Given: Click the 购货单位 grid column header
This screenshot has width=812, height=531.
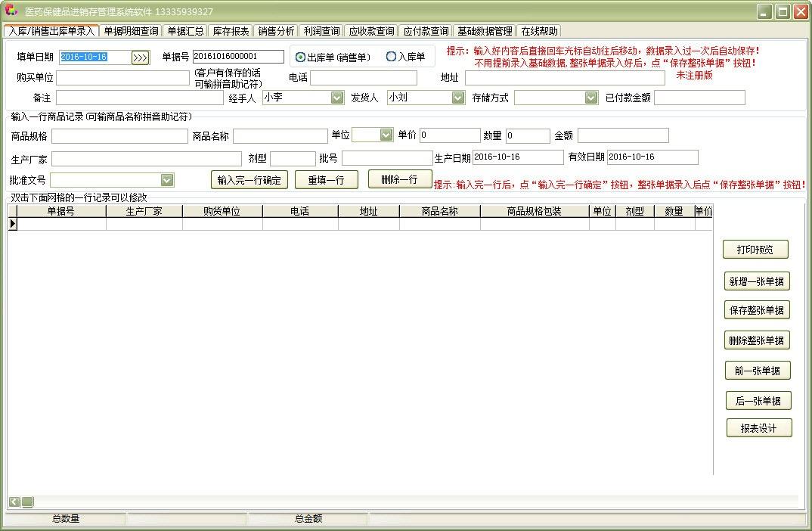Looking at the screenshot, I should tap(222, 211).
